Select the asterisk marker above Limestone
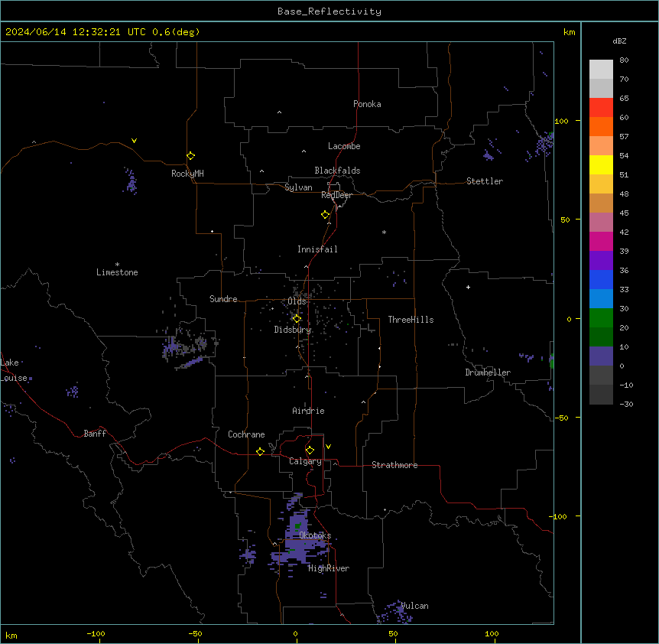Screen dimensions: 659x644 point(117,265)
